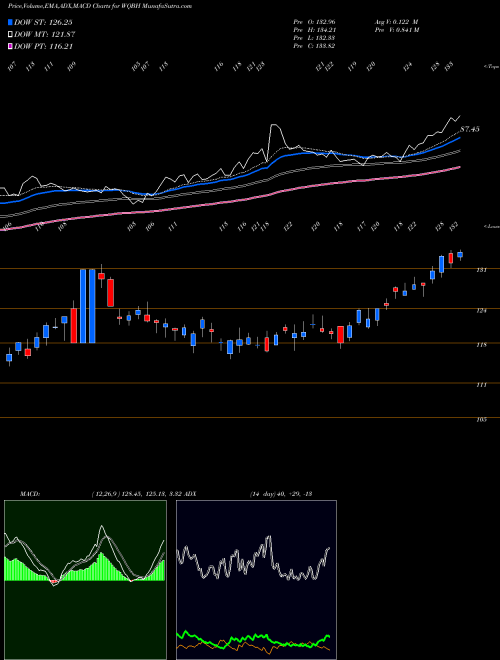Click the 'Pre V: 0.841 M' value

[396, 30]
